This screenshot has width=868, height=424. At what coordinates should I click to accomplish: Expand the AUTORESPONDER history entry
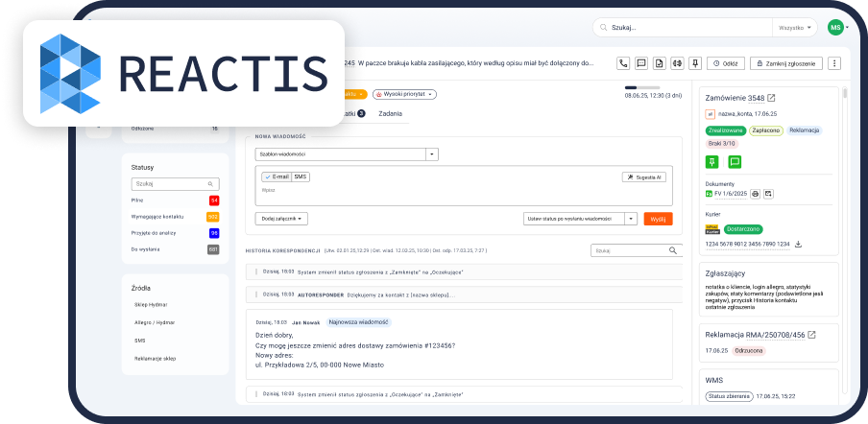(464, 294)
